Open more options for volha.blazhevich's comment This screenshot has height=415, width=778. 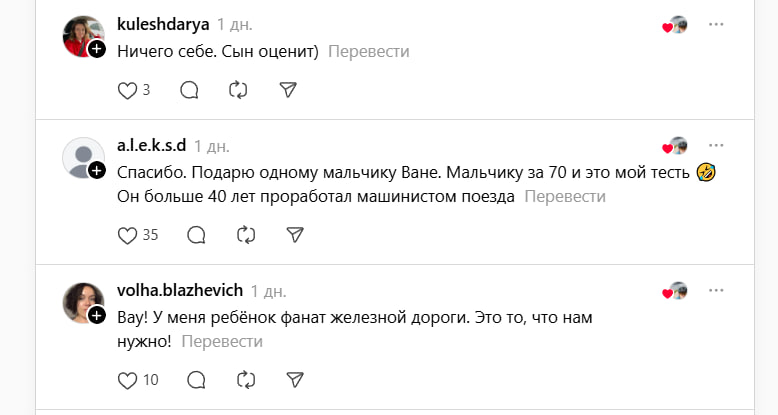pyautogui.click(x=716, y=290)
